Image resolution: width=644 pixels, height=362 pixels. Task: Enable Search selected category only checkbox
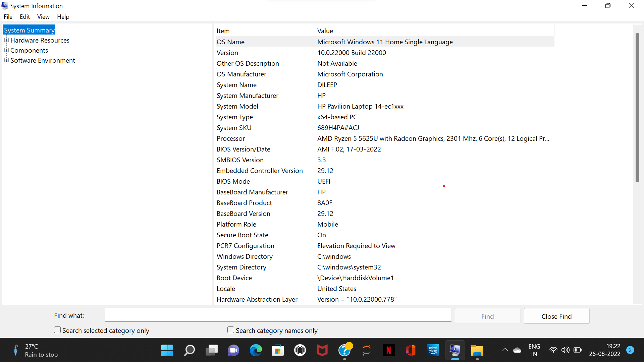click(x=57, y=330)
